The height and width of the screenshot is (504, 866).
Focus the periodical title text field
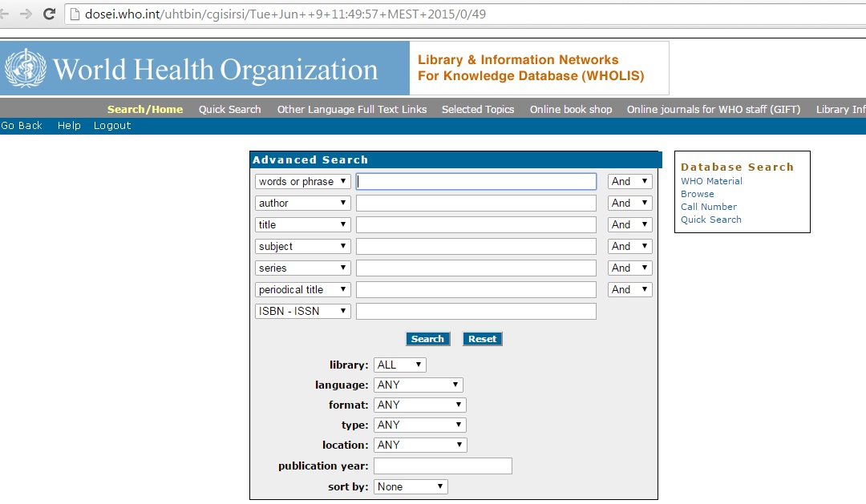[x=476, y=289]
